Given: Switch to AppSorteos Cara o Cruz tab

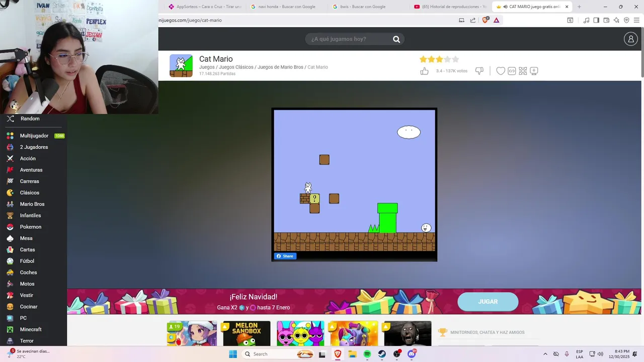Looking at the screenshot, I should tap(205, 7).
